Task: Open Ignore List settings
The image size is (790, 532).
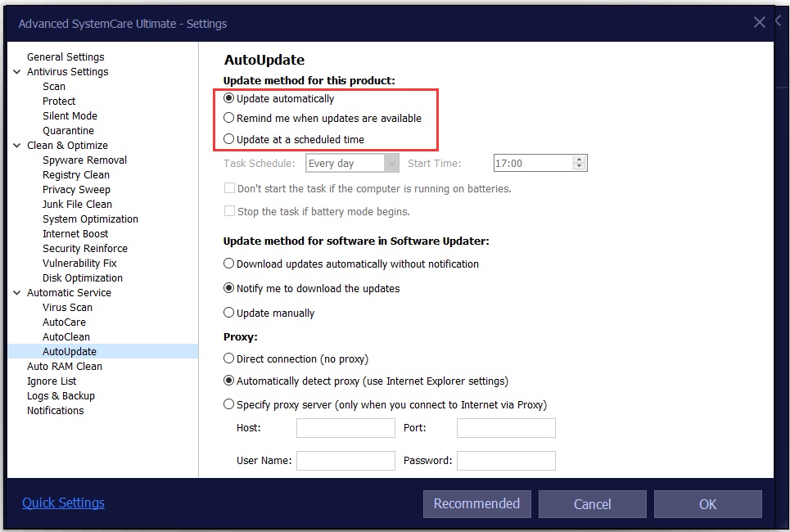Action: click(52, 381)
